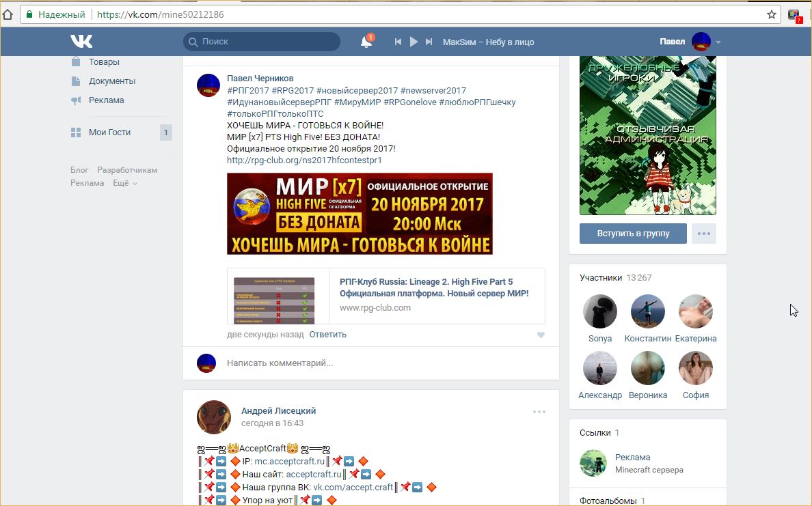This screenshot has width=812, height=506.
Task: Click Павел Черников's comment avatar
Action: pos(208,85)
